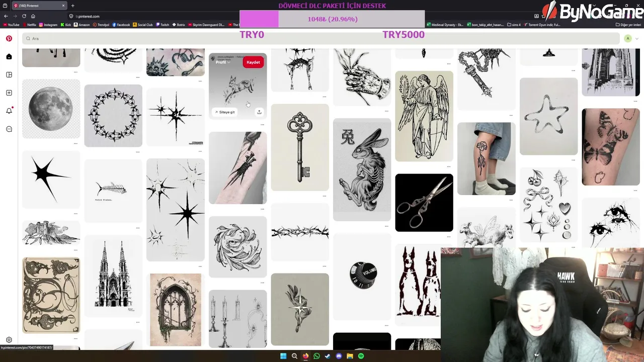This screenshot has height=362, width=644.
Task: Open Discord from the taskbar
Action: pos(339,356)
